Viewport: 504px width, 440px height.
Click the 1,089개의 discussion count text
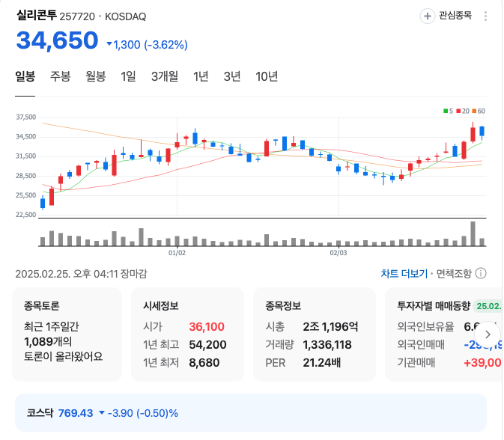[x=48, y=341]
